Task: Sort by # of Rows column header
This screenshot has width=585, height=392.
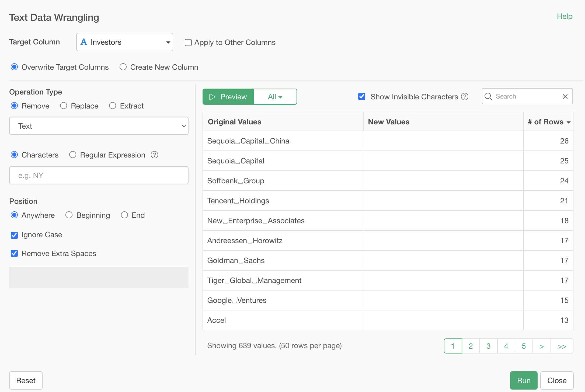Action: 549,122
